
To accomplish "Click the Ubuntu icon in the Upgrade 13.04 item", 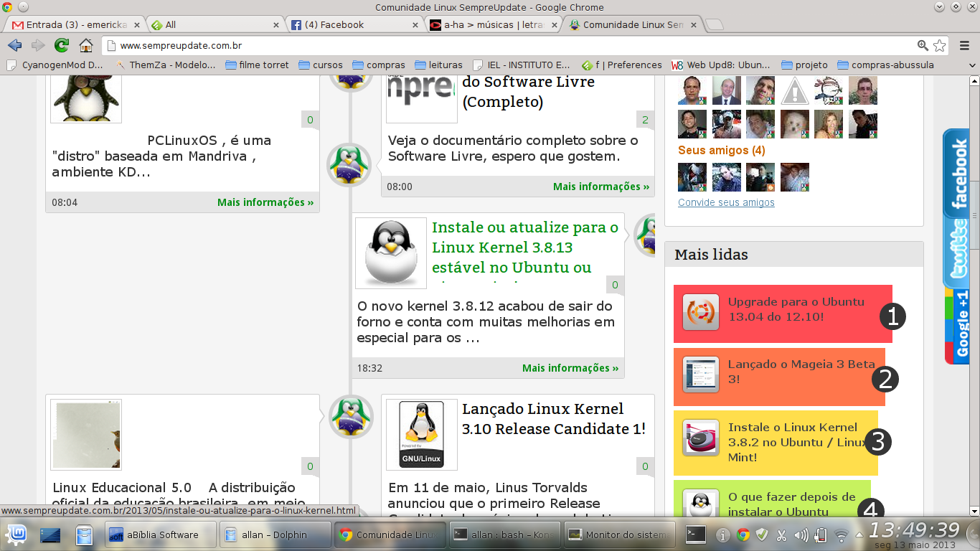I will [x=701, y=313].
